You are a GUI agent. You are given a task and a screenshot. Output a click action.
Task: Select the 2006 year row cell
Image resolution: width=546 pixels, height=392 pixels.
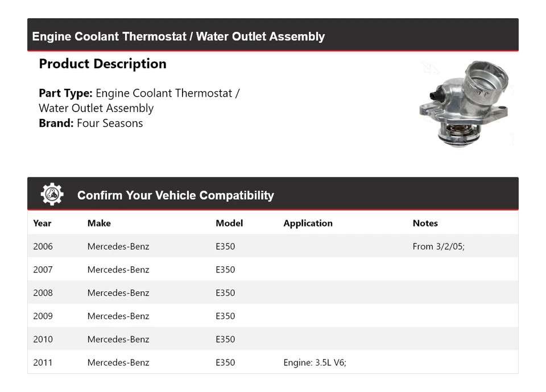tap(43, 246)
